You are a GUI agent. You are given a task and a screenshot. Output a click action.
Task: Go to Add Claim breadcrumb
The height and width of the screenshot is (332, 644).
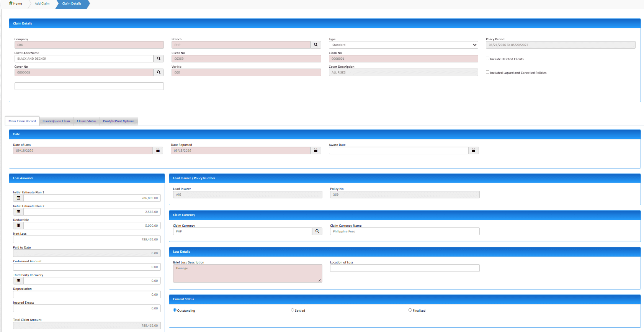tap(42, 3)
